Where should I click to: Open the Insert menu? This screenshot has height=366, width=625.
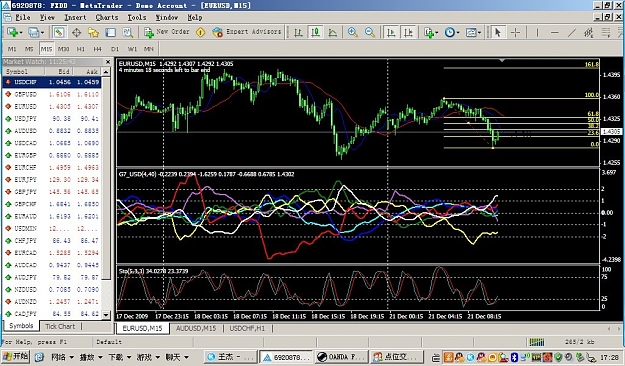pyautogui.click(x=75, y=18)
